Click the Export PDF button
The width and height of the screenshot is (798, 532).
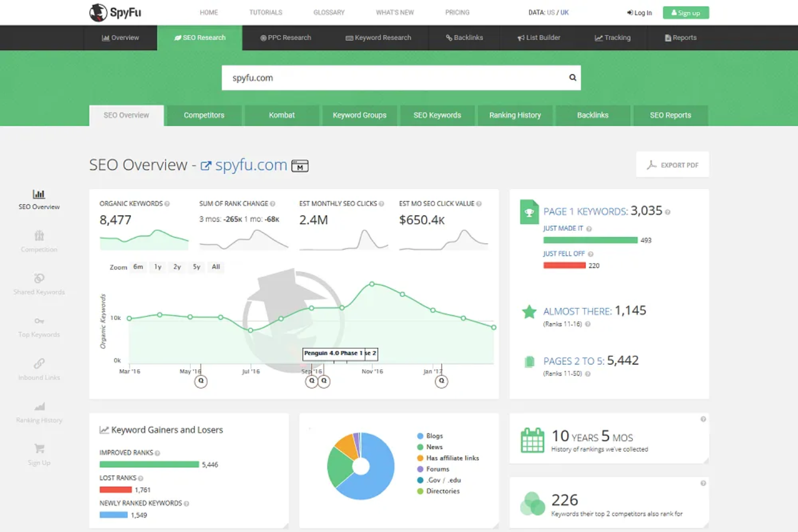(x=672, y=164)
